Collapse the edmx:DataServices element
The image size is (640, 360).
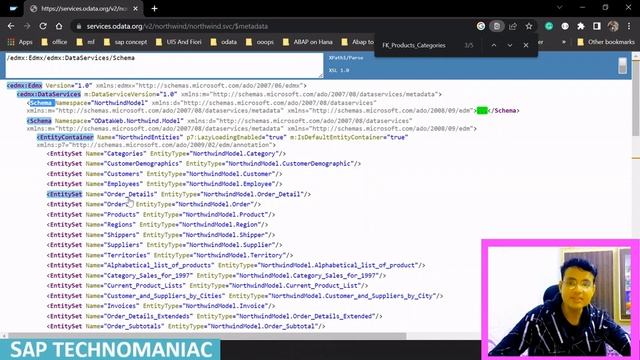coord(49,94)
